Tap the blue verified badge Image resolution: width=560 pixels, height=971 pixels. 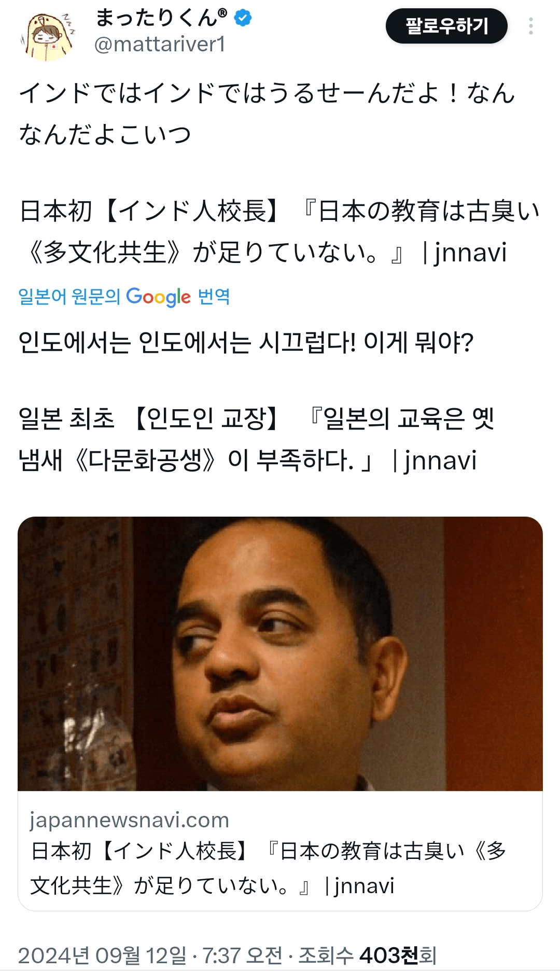click(243, 18)
